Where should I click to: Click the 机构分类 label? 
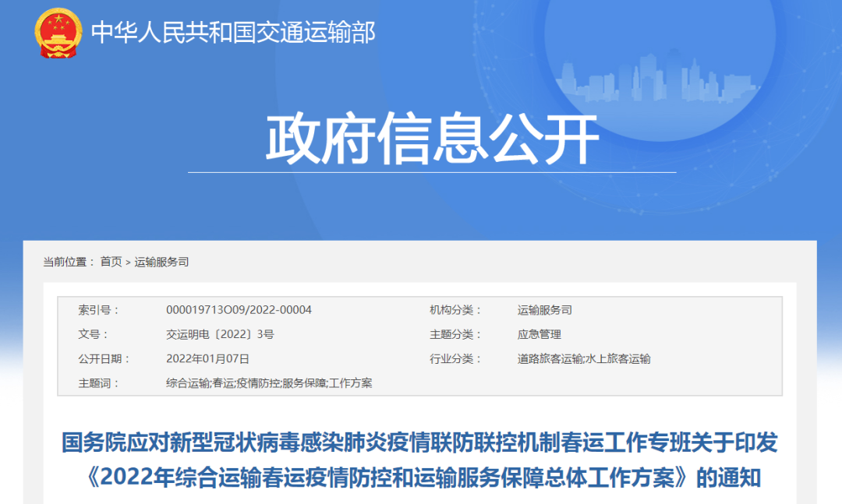455,310
